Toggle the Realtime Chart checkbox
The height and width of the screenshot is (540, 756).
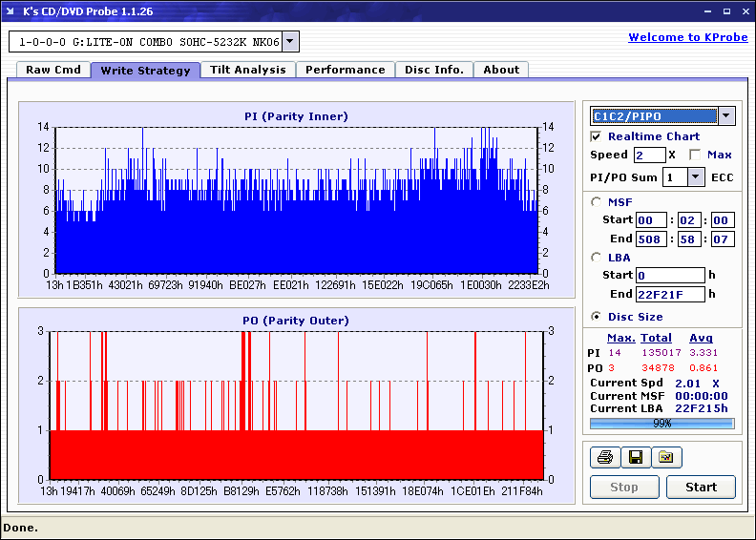597,136
